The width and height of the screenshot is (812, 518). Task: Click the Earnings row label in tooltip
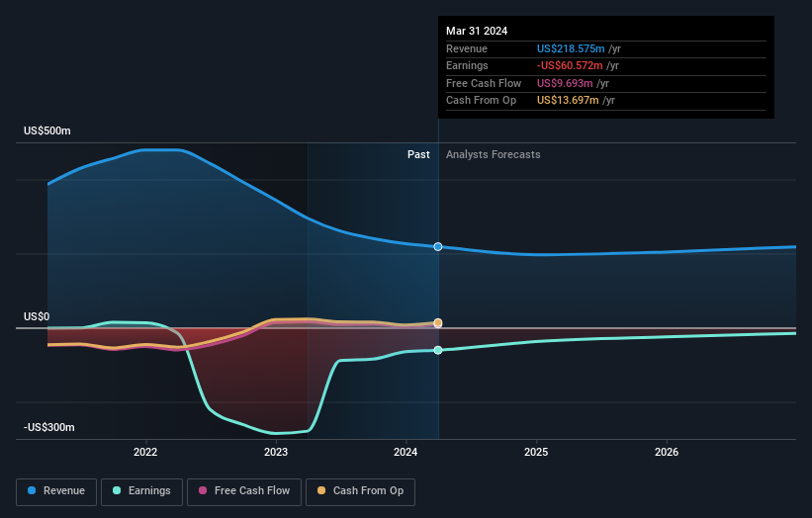(x=467, y=65)
